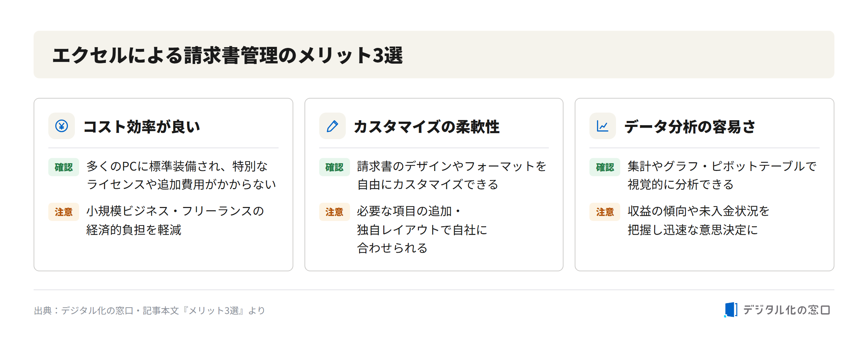Click text about 多くのPCに標準装備され

[177, 166]
